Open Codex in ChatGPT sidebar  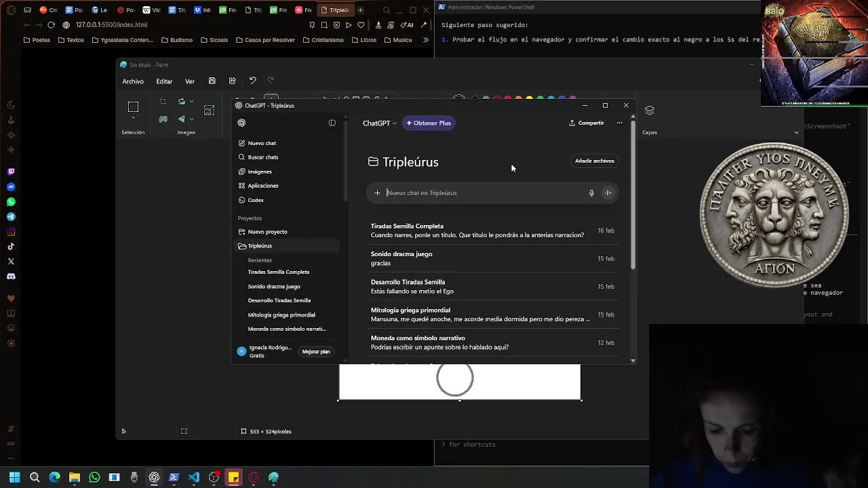coord(256,200)
